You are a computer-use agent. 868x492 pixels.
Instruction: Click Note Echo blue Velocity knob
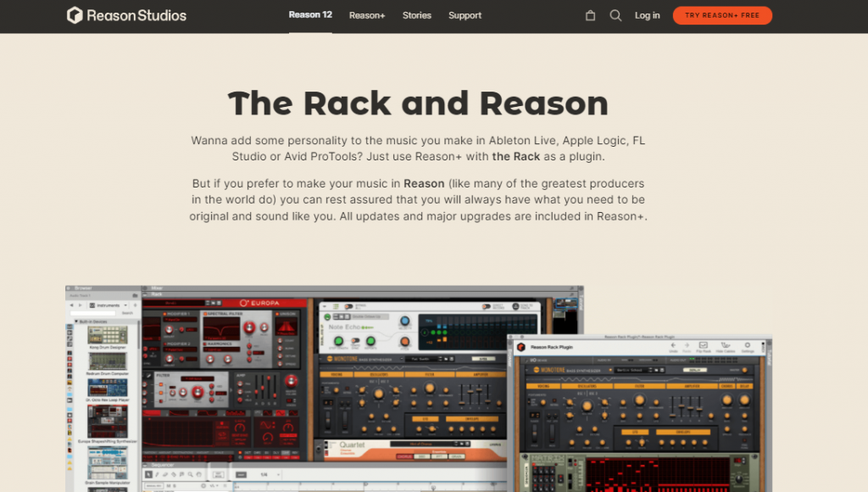(404, 321)
